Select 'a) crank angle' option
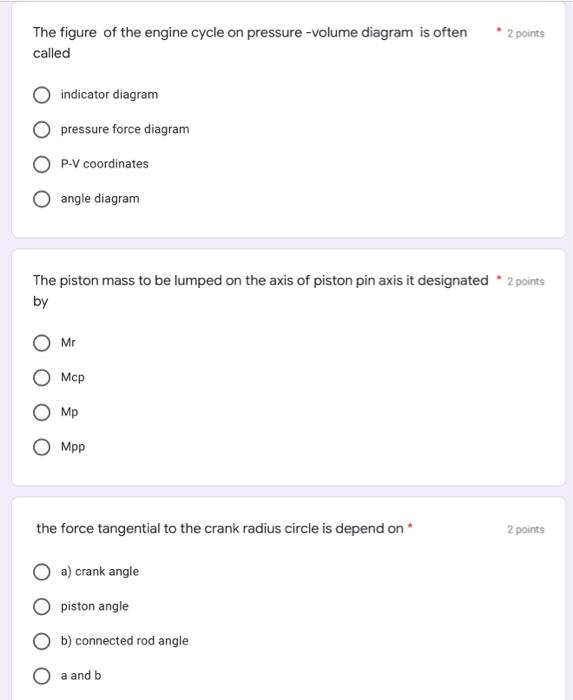This screenshot has height=700, width=573. [42, 572]
